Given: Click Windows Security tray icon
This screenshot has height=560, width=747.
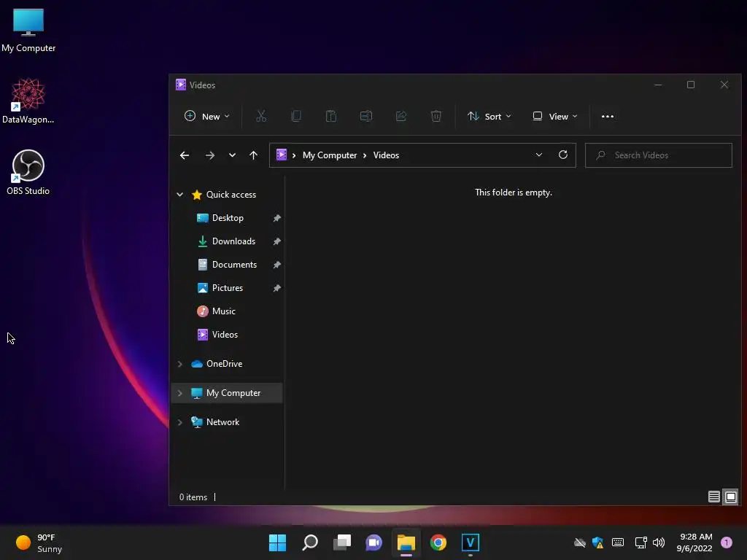Looking at the screenshot, I should click(598, 542).
